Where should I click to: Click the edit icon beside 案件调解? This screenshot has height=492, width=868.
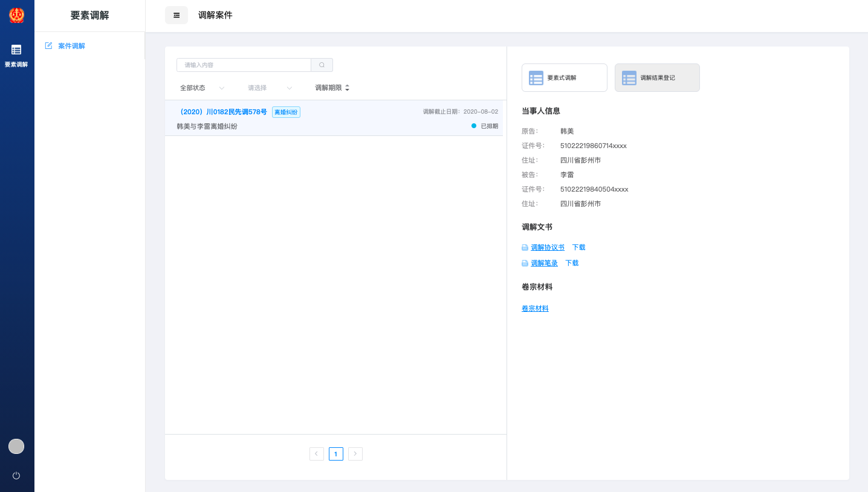point(49,45)
